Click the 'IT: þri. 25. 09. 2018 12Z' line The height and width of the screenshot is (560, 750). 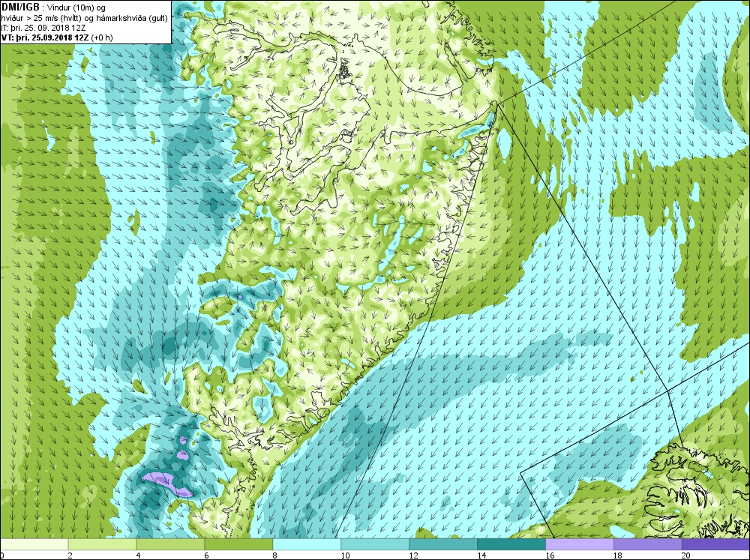pos(44,28)
